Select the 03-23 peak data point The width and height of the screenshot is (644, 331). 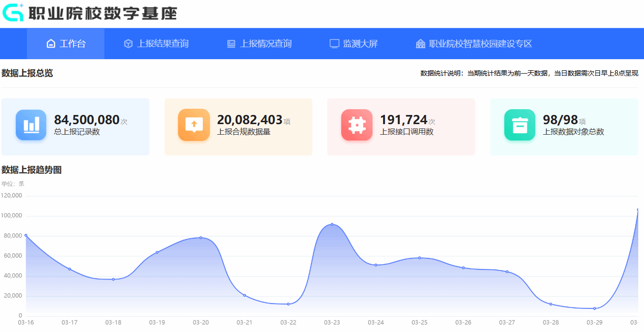[x=332, y=224]
